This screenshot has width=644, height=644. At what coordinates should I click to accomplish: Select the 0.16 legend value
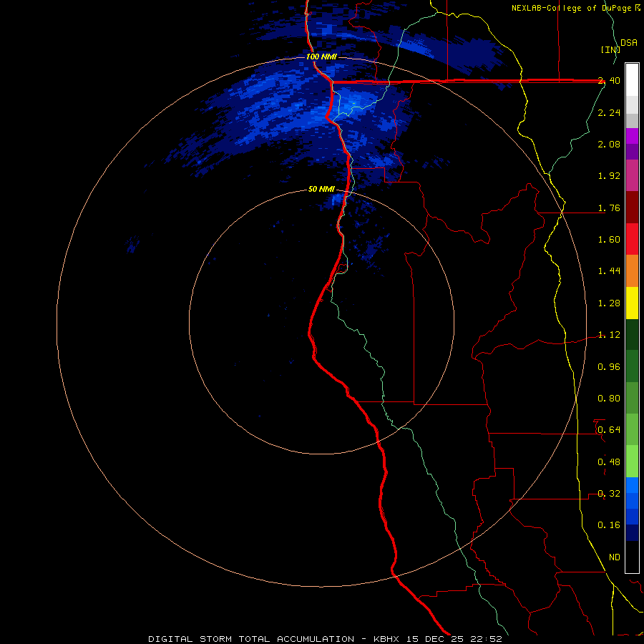pos(609,525)
